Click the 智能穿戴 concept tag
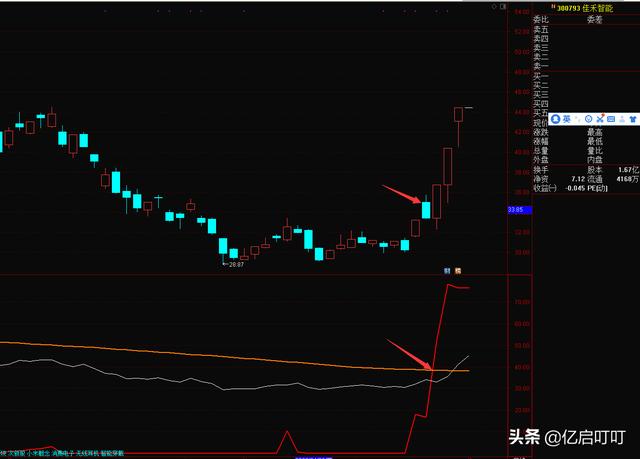 112,453
